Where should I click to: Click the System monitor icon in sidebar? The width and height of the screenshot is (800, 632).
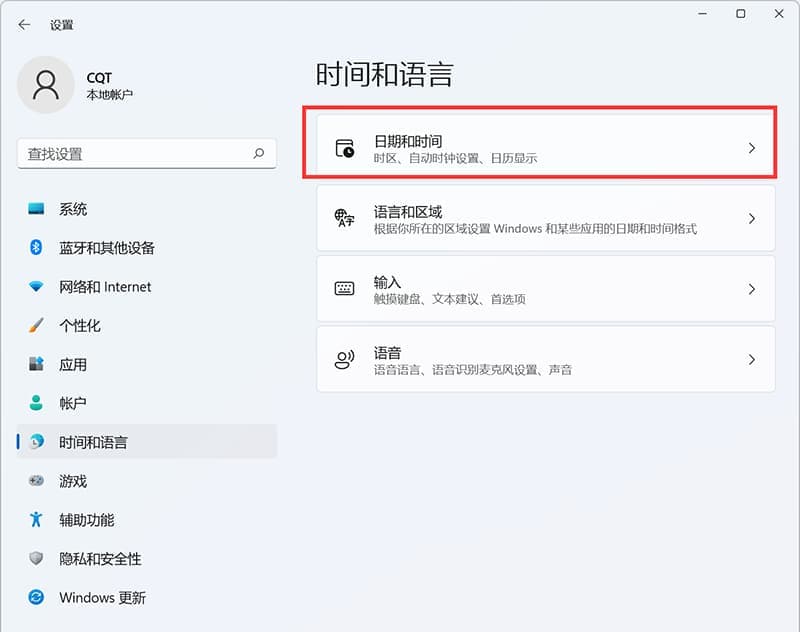click(37, 209)
